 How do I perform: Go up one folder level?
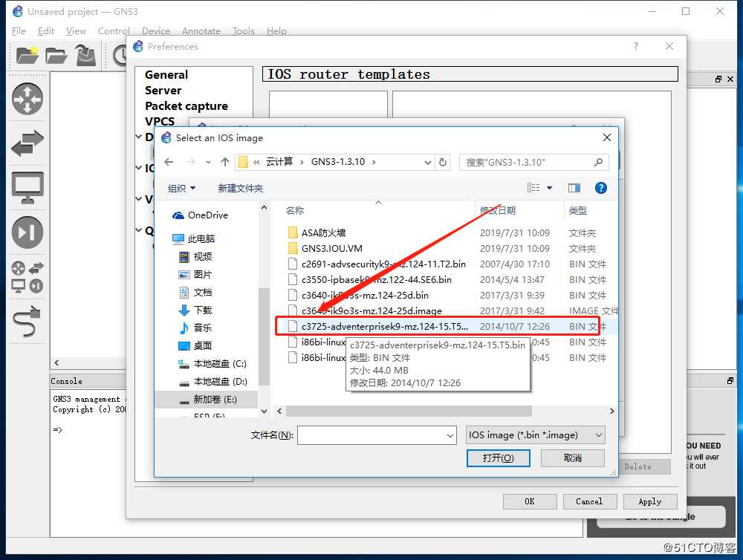[225, 162]
